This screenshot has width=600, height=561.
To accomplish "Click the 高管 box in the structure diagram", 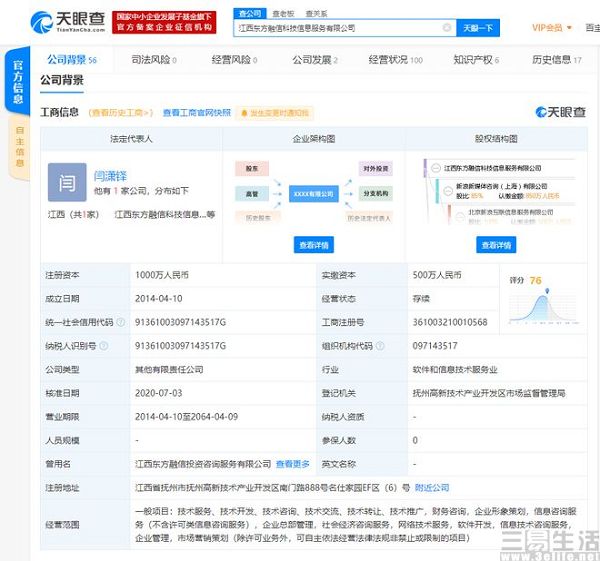I will pyautogui.click(x=252, y=194).
